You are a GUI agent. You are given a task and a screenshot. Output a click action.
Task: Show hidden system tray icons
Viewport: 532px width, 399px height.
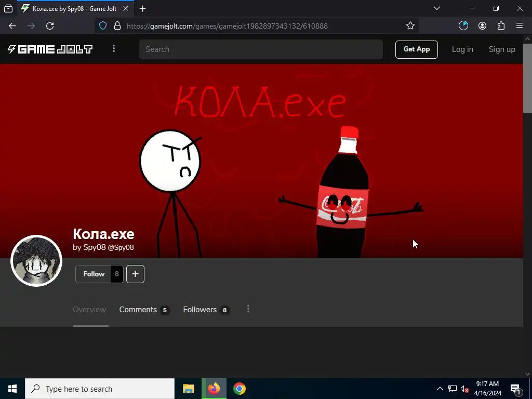click(x=440, y=389)
